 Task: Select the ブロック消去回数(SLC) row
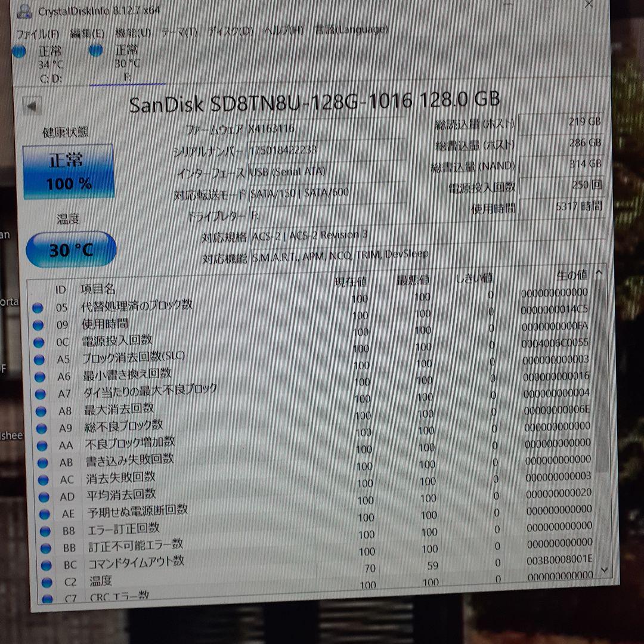point(312,352)
